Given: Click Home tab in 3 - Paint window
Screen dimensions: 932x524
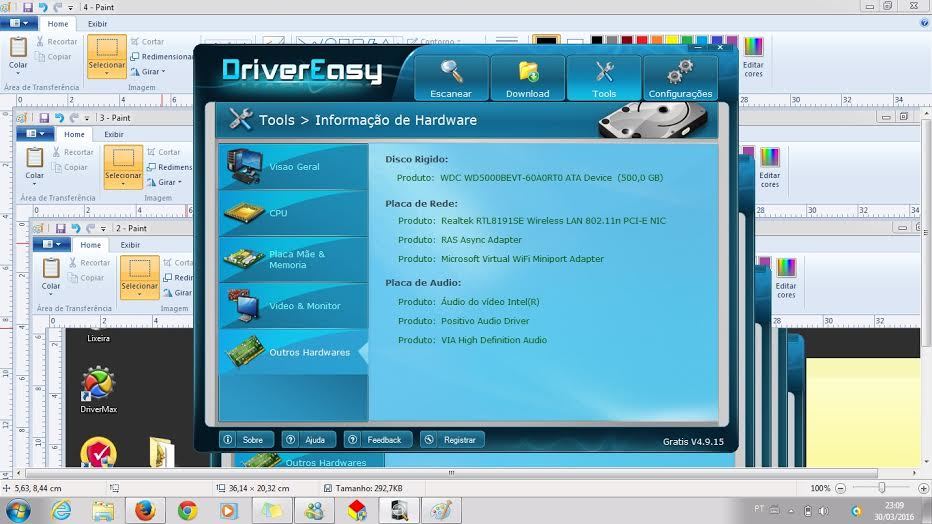Looking at the screenshot, I should (74, 134).
